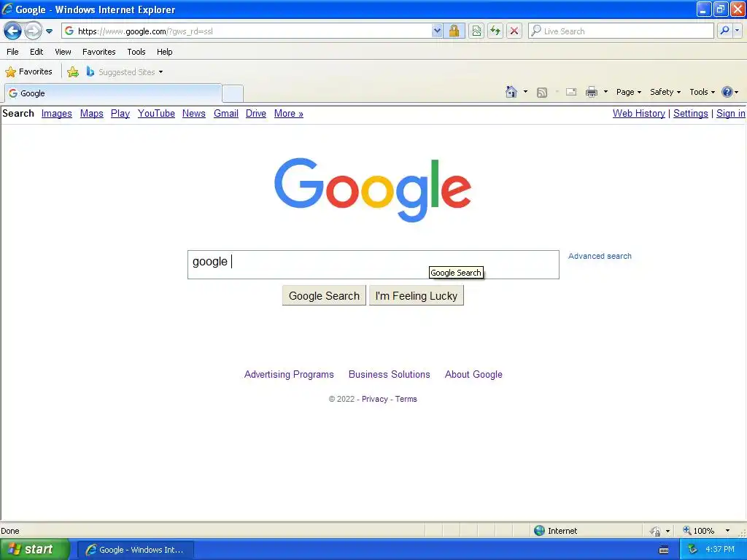Click the Add to Favorites Bar icon
The image size is (747, 560).
click(x=73, y=72)
